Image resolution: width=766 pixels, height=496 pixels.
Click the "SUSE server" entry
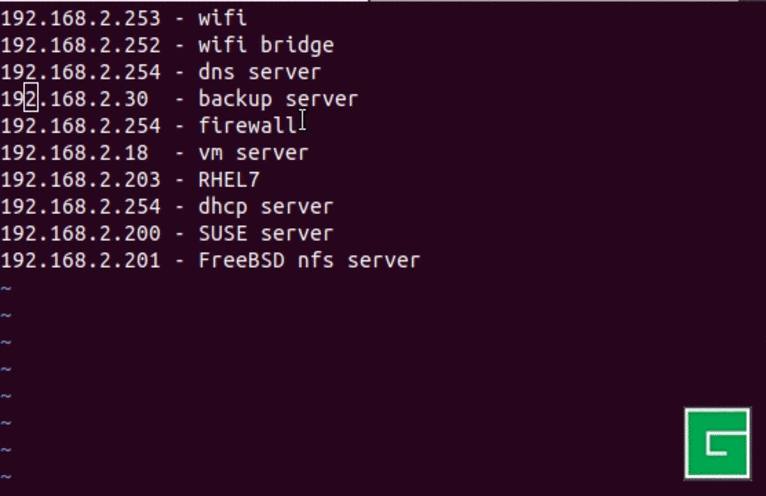265,234
